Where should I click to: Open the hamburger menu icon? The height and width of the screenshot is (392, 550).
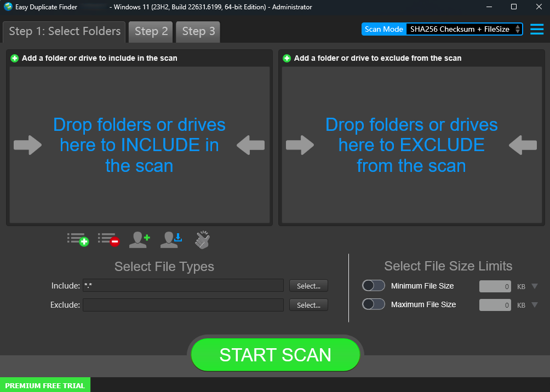(x=537, y=29)
